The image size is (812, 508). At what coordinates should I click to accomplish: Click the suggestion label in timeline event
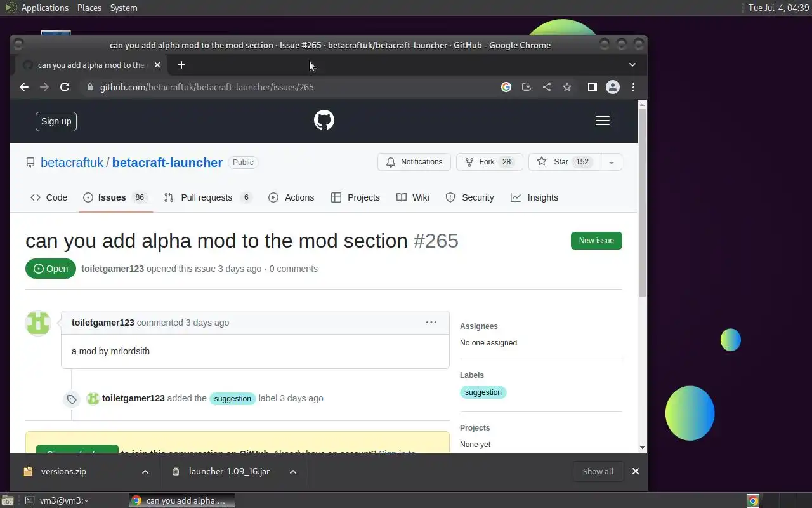click(233, 399)
